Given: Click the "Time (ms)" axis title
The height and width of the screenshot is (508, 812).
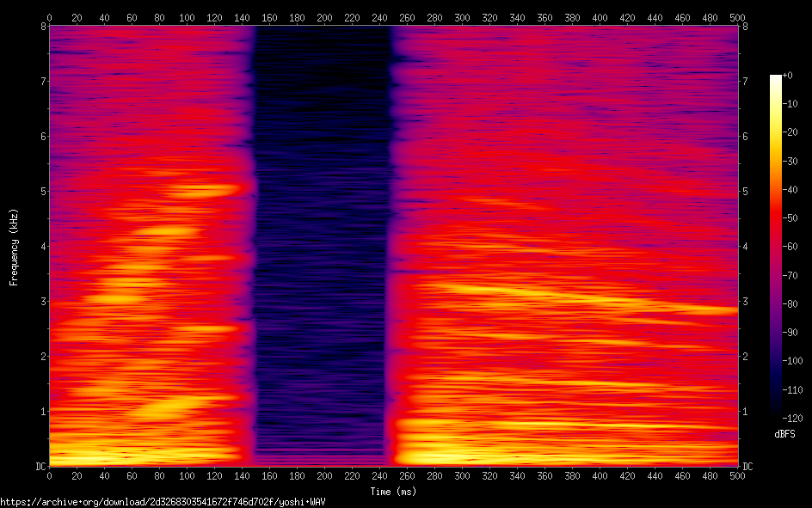Looking at the screenshot, I should pyautogui.click(x=393, y=491).
